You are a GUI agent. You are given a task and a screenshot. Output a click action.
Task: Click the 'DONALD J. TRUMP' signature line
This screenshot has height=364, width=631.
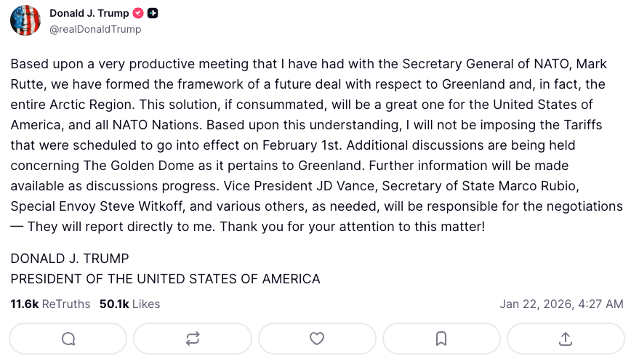(x=70, y=259)
